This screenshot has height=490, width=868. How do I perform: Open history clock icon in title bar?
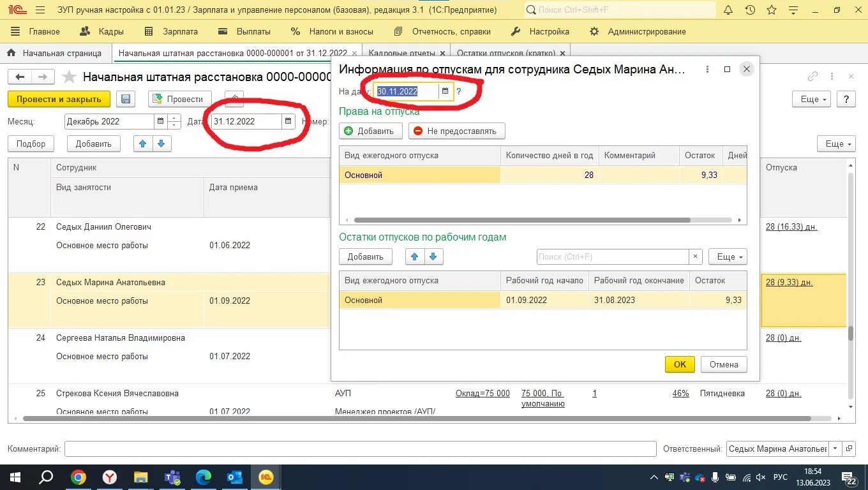coord(750,10)
